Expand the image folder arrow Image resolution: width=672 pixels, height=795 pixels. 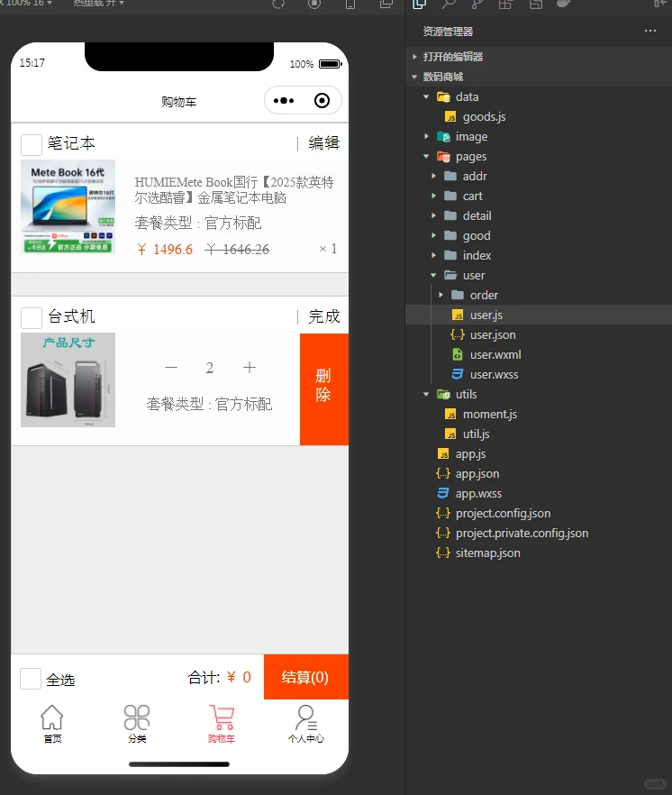(426, 136)
